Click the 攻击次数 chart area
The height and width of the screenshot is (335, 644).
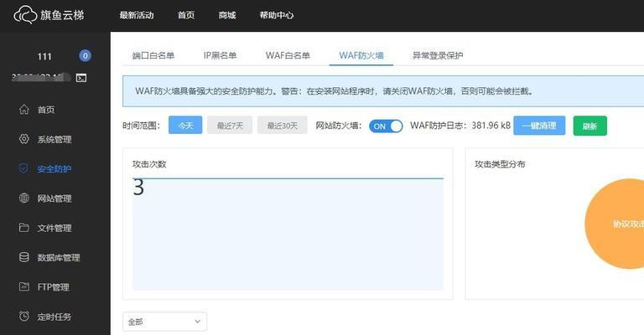pyautogui.click(x=288, y=234)
